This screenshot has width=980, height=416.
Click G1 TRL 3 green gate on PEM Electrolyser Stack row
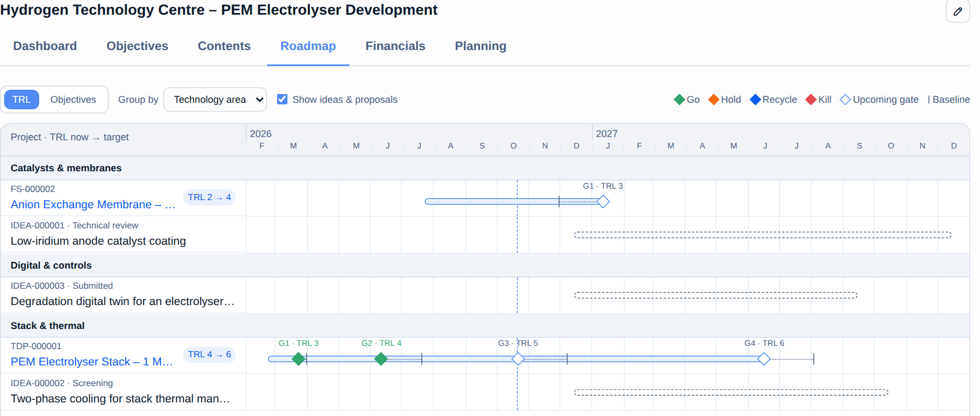point(298,359)
